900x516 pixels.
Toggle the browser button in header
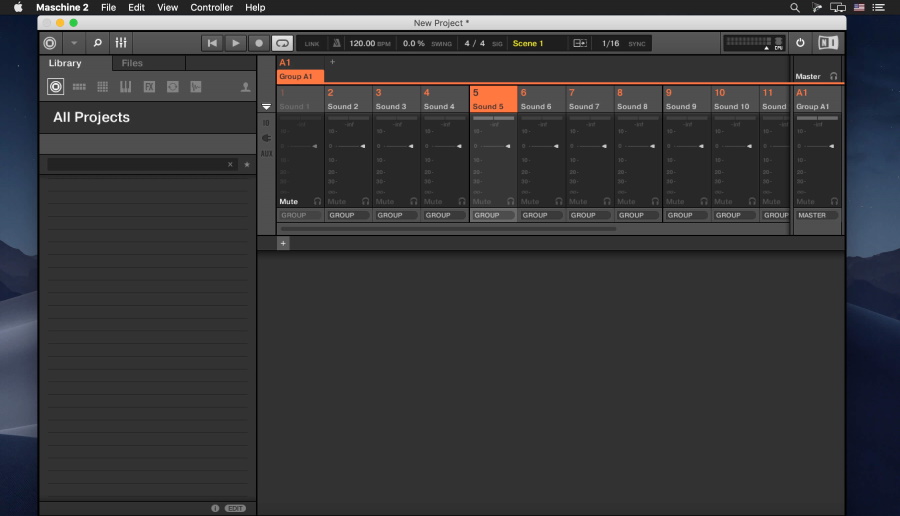51,43
